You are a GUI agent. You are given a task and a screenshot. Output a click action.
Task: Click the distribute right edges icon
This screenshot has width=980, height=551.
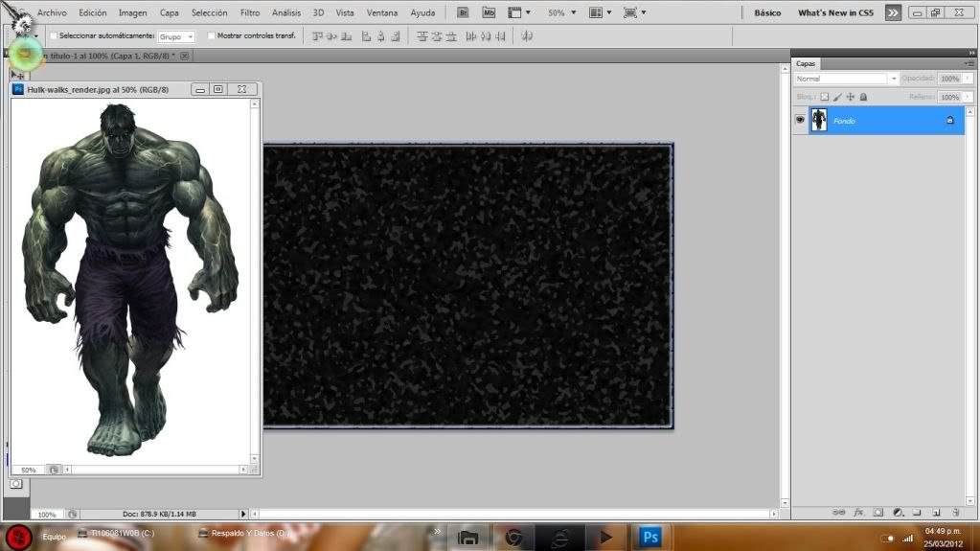point(500,36)
